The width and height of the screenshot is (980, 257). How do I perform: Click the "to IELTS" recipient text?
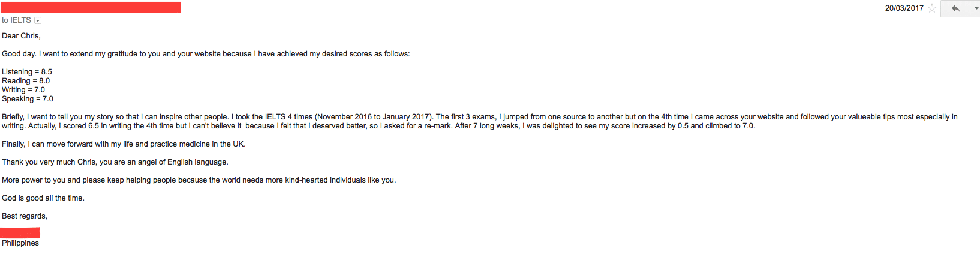[16, 20]
